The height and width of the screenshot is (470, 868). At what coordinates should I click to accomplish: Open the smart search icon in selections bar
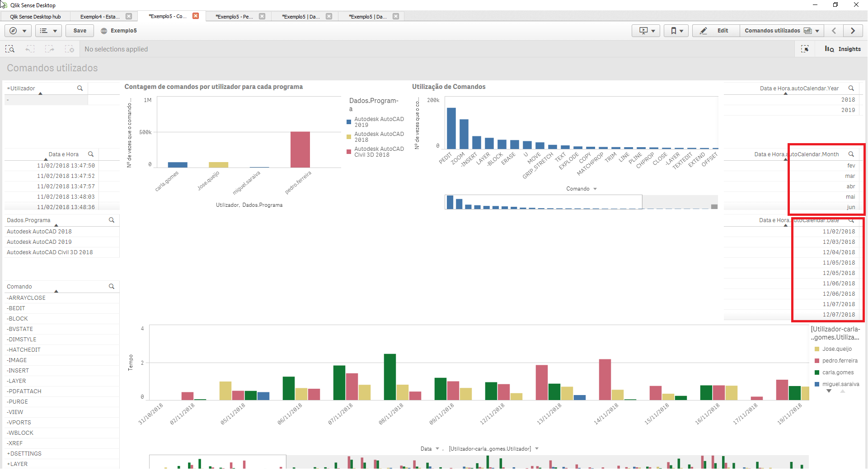10,49
